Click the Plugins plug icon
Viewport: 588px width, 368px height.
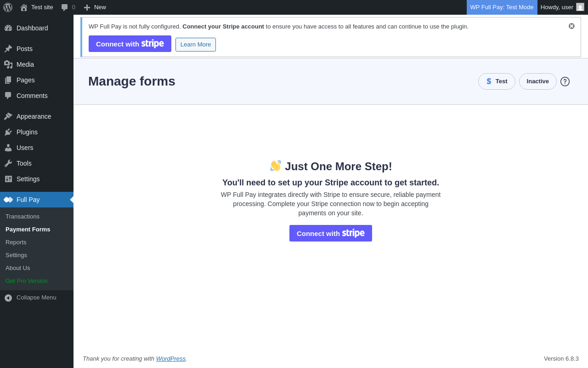[x=8, y=132]
